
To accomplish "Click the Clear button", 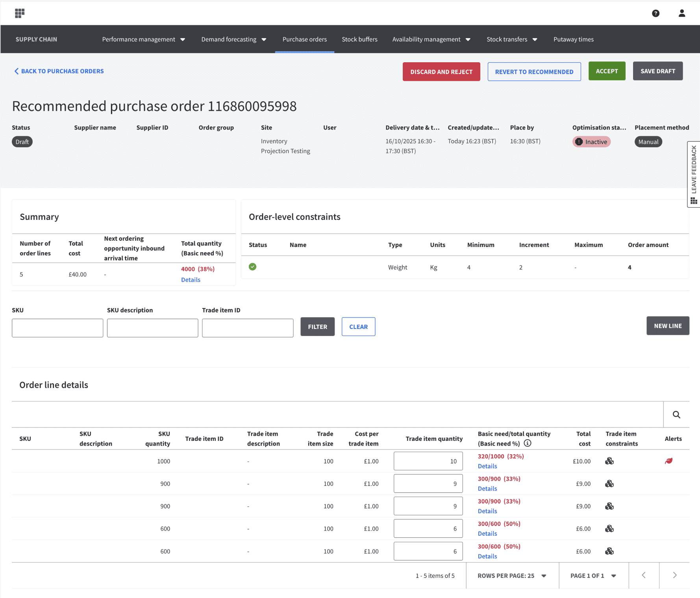I will [359, 327].
